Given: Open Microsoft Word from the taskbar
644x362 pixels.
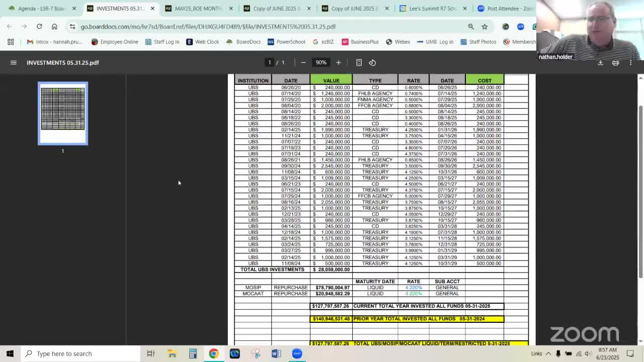Looking at the screenshot, I should click(x=276, y=353).
